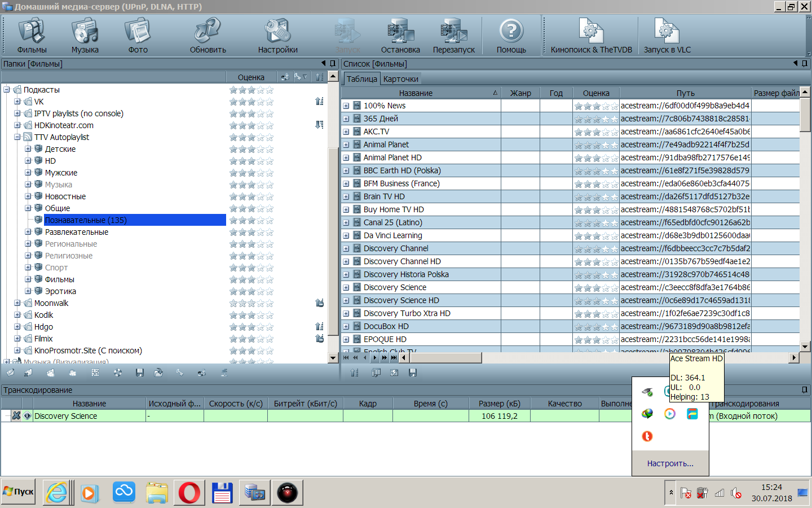Open the Фото toolbar section

tap(138, 35)
